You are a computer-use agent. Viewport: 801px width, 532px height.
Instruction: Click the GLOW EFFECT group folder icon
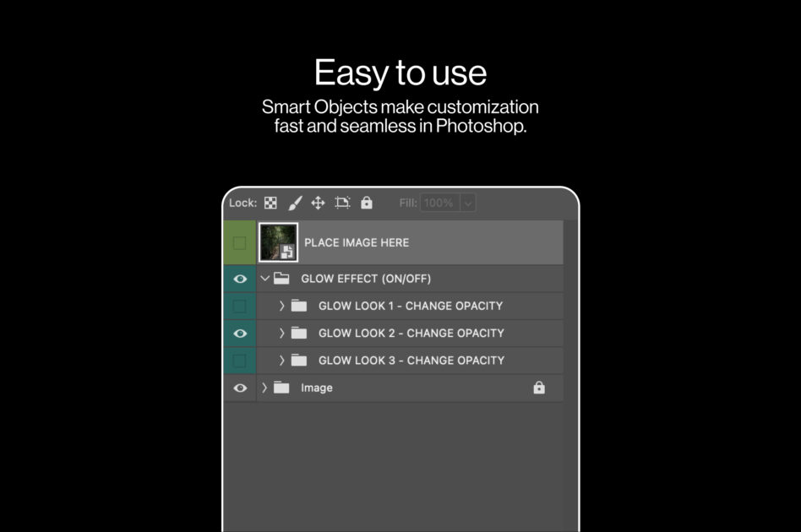tap(281, 279)
